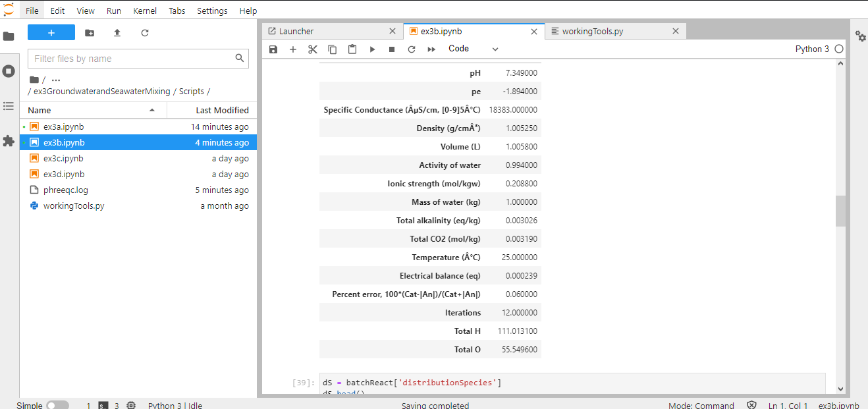Refresh the file browser list
Image resolution: width=868 pixels, height=409 pixels.
[145, 33]
